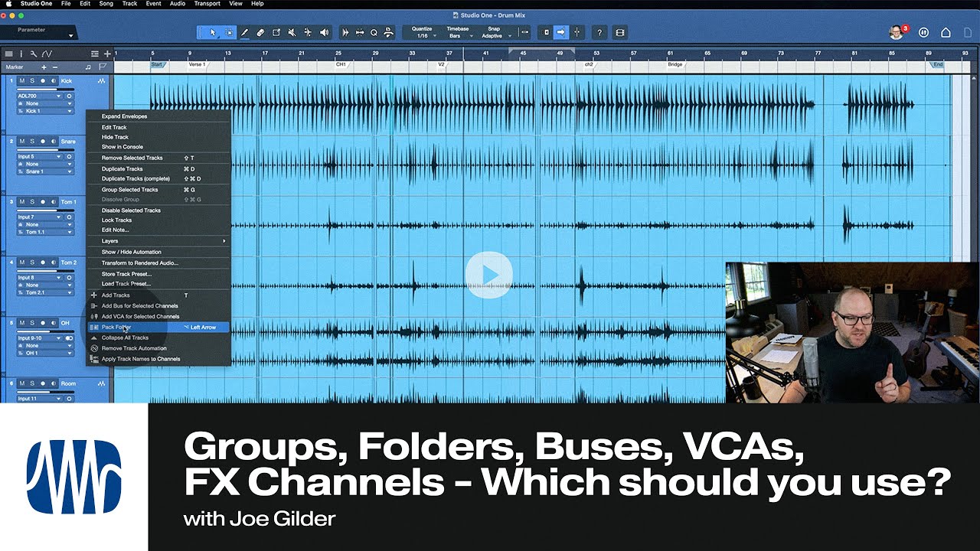
Task: Open the Snare 1 channel dropdown
Action: pyautogui.click(x=45, y=171)
